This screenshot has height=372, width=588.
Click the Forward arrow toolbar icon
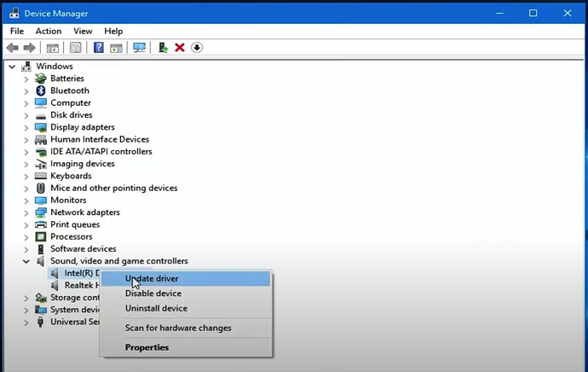click(29, 48)
